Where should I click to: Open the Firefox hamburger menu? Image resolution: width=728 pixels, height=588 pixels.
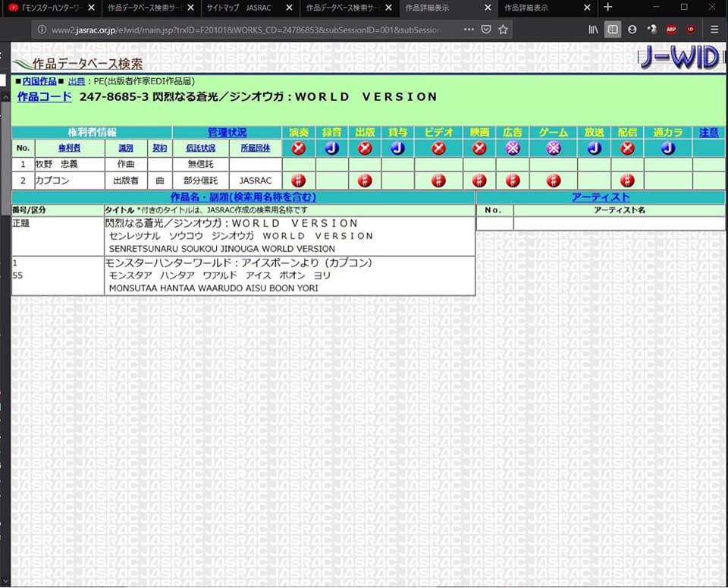714,30
